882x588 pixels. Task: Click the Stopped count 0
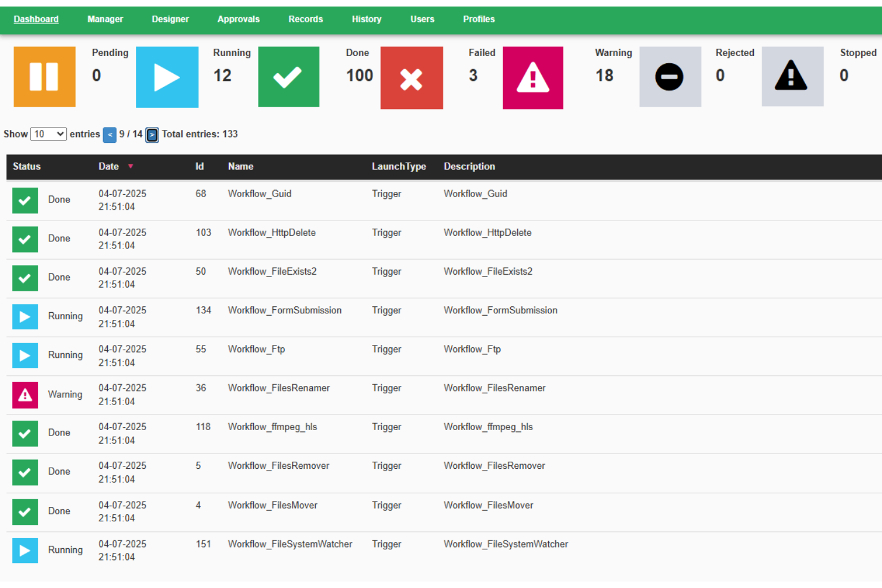tap(844, 76)
